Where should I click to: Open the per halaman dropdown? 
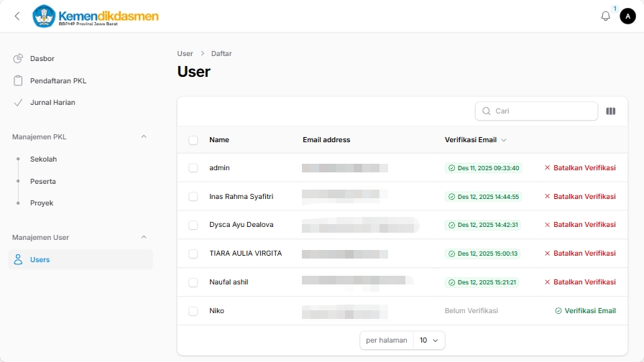428,340
